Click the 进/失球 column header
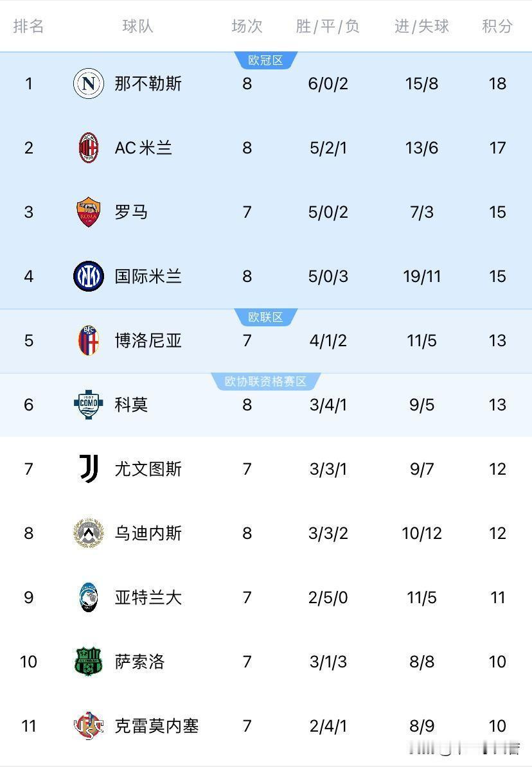Image resolution: width=532 pixels, height=767 pixels. point(421,26)
